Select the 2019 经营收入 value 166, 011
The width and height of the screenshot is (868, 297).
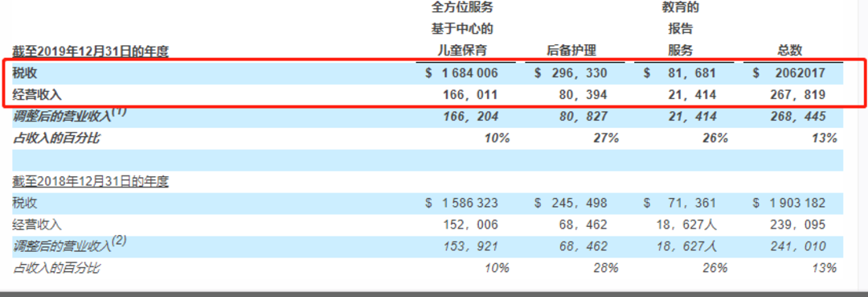pyautogui.click(x=470, y=95)
